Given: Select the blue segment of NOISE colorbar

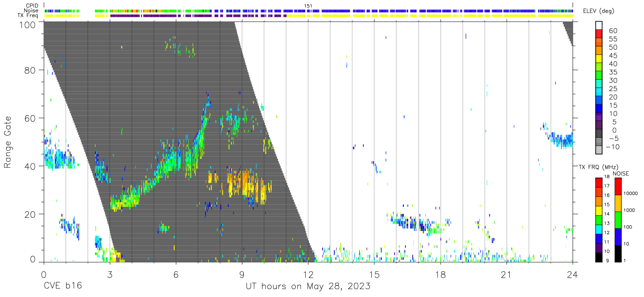Looking at the screenshot, I should pos(618,236).
